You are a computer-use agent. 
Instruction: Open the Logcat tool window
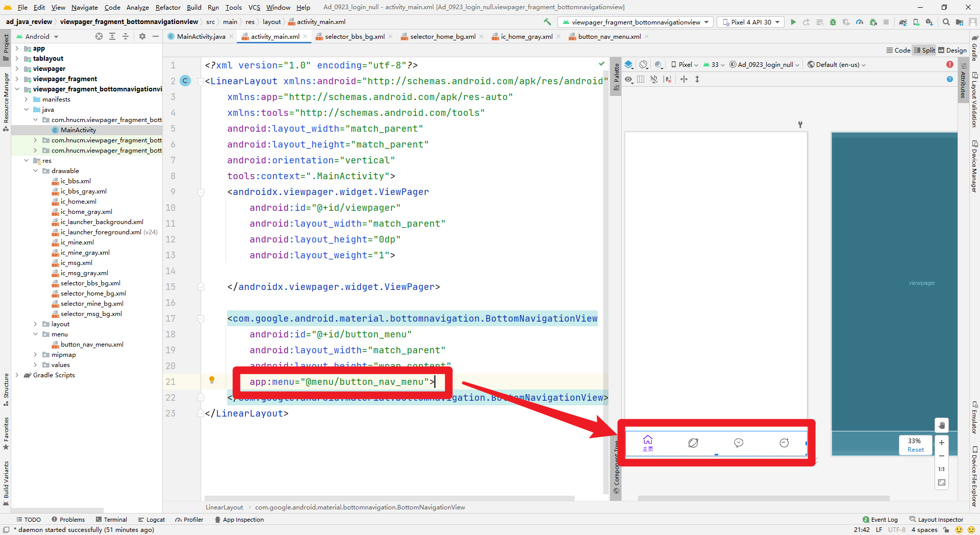[x=152, y=520]
